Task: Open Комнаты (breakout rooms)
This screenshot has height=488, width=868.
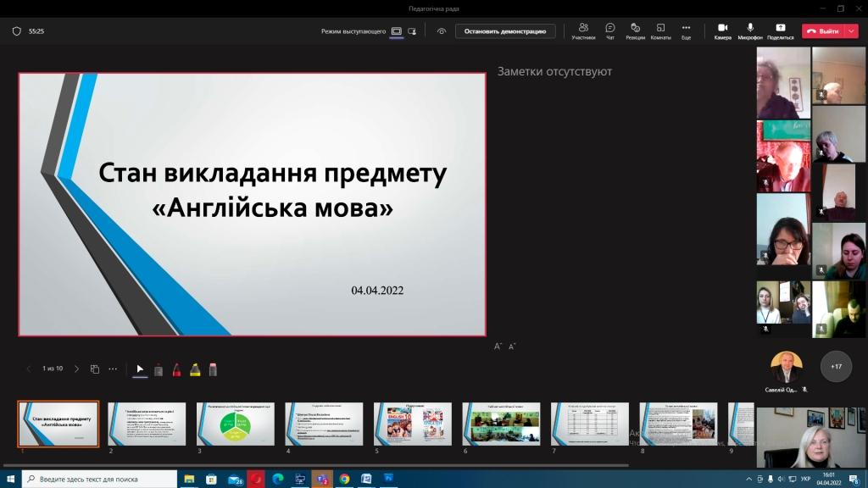Action: (661, 30)
